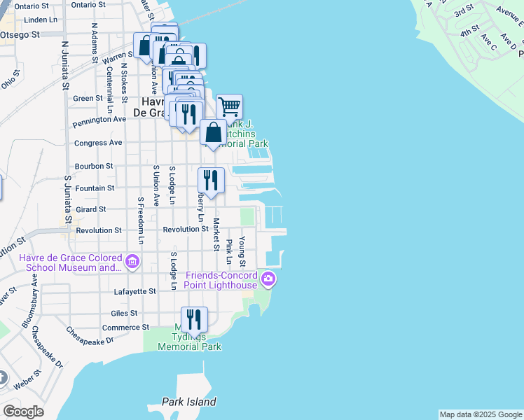Click the 3rd St label

pos(464,10)
